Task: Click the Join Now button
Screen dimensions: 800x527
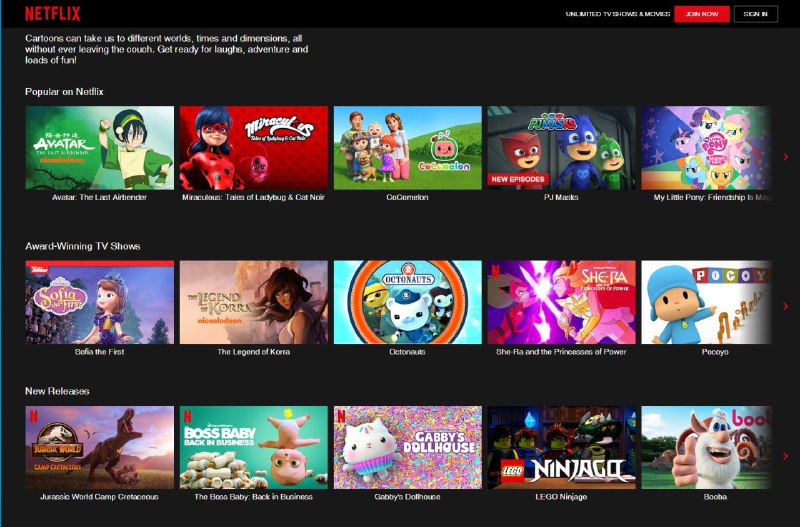Action: (702, 14)
